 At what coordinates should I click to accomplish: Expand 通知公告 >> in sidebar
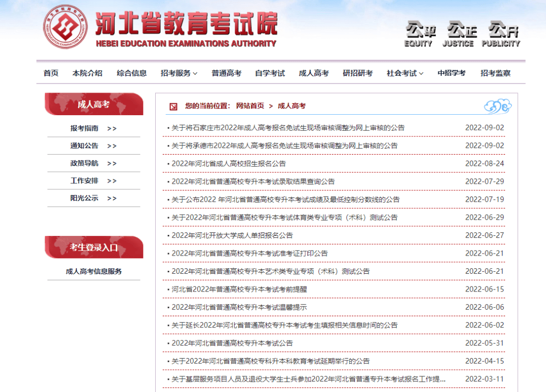click(94, 146)
